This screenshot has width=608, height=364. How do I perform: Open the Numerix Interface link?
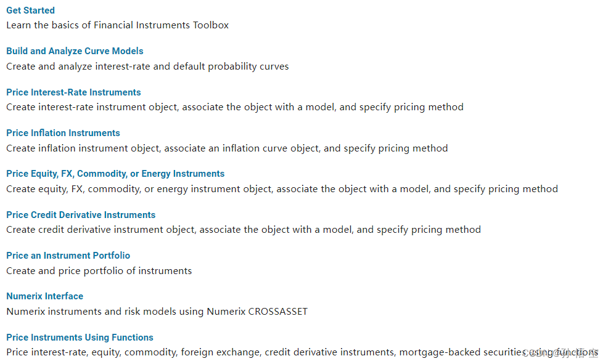click(x=44, y=296)
